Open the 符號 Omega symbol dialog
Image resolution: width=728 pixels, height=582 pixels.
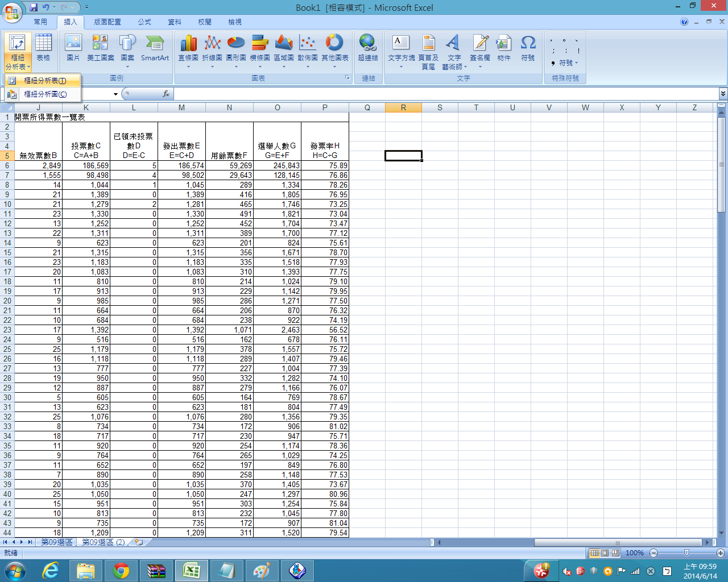point(528,48)
